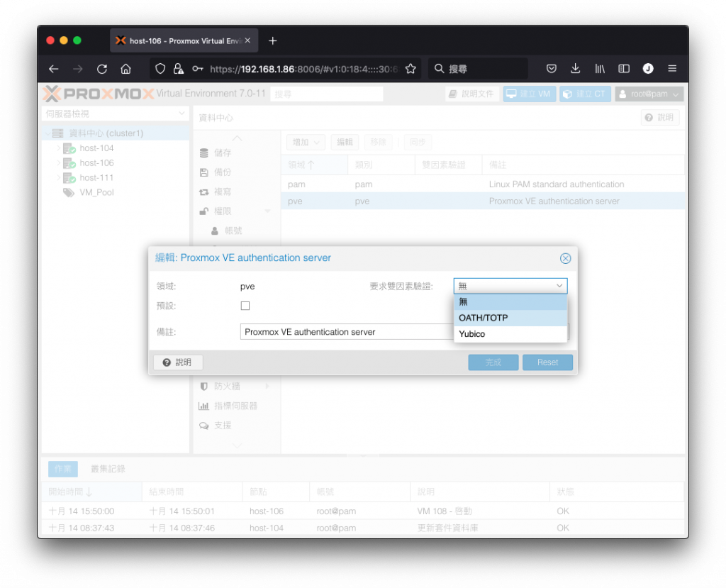Screen dimensions: 726x588
Task: Bookmark this page with star icon
Action: tap(411, 69)
